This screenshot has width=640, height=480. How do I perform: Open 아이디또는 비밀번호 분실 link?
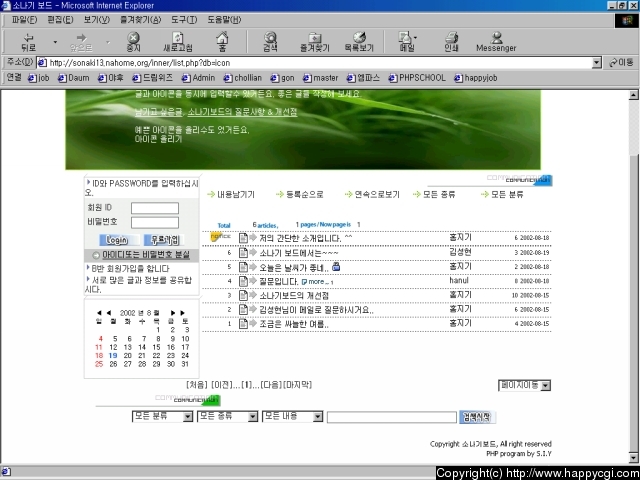coord(146,255)
